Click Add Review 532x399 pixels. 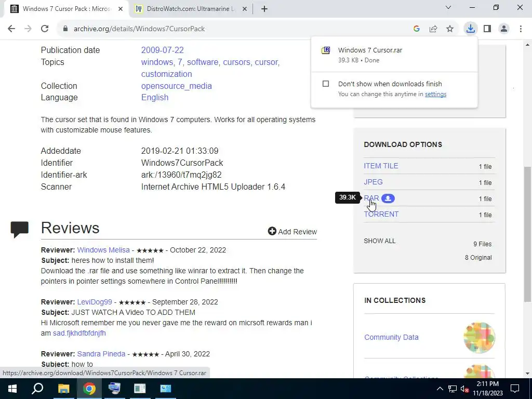tap(292, 231)
